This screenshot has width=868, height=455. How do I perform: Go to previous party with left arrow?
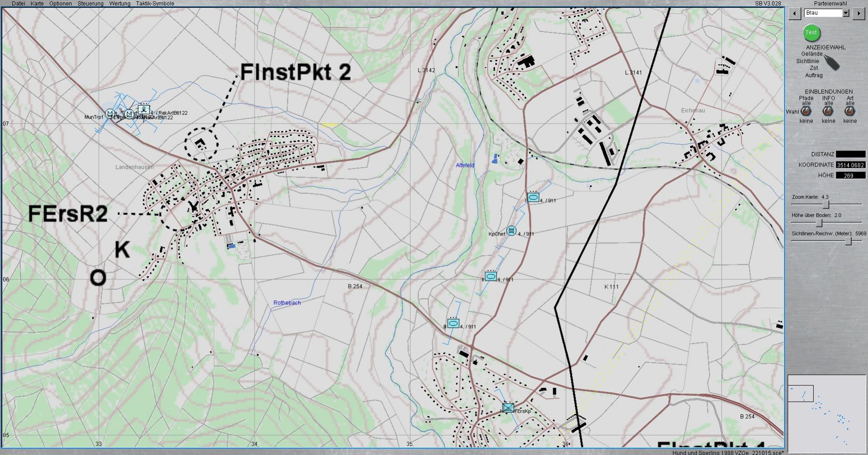[795, 13]
